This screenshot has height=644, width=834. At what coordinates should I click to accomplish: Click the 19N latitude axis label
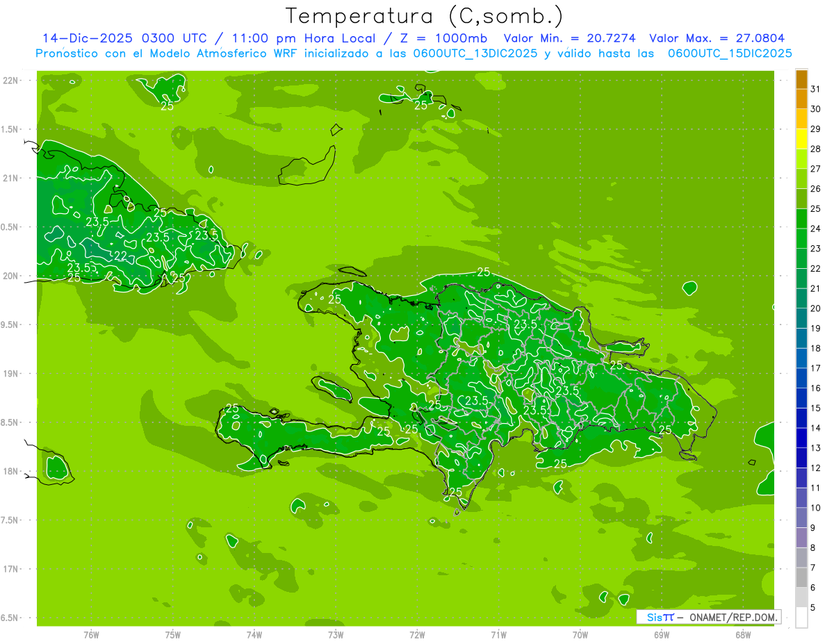click(x=10, y=374)
